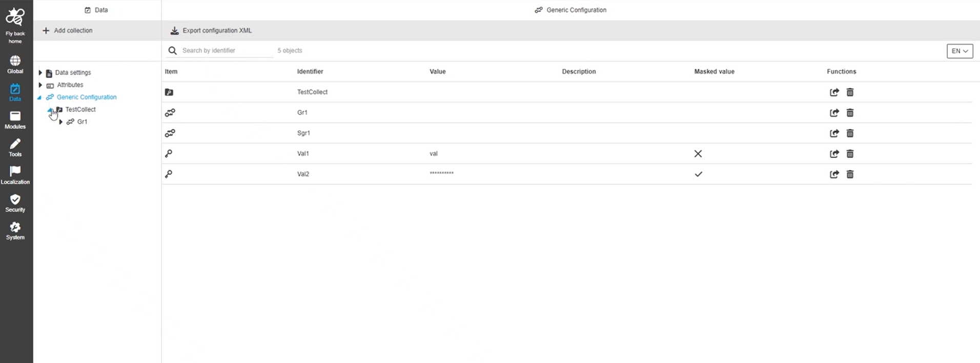The image size is (980, 363).
Task: Click Export configuration XML button
Action: pyautogui.click(x=211, y=31)
